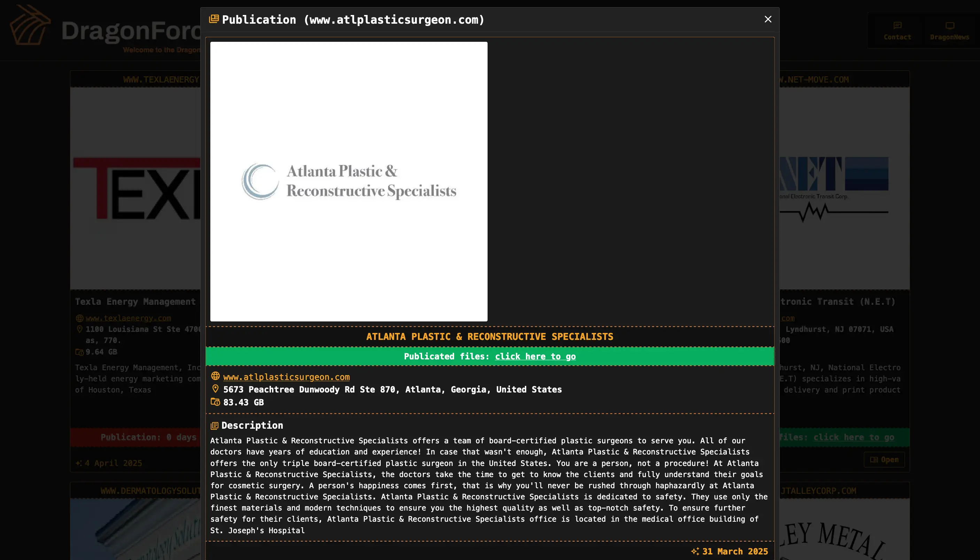Click the newspaper icon beside the Publication title
This screenshot has width=980, height=560.
[x=214, y=19]
